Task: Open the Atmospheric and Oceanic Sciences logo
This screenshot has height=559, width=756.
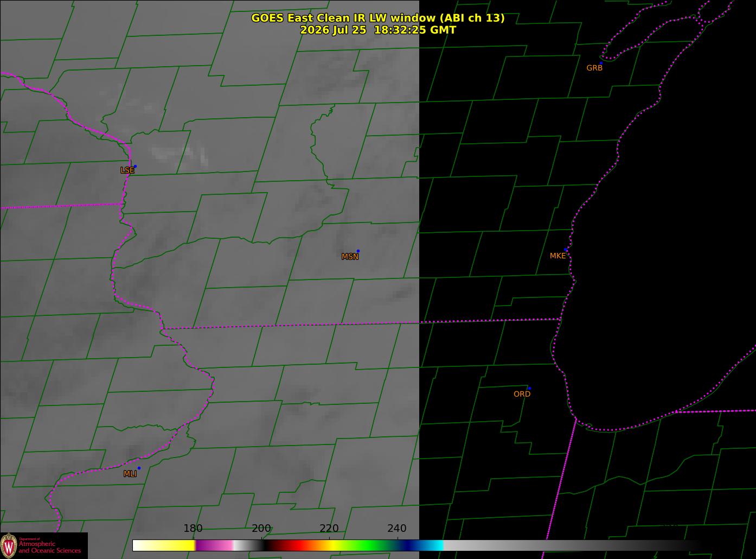Action: [x=44, y=545]
